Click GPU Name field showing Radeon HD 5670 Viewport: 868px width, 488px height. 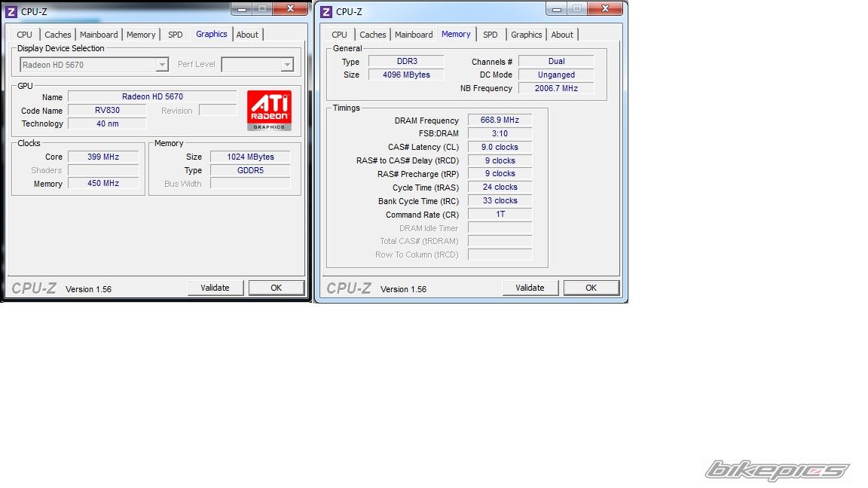coord(152,97)
